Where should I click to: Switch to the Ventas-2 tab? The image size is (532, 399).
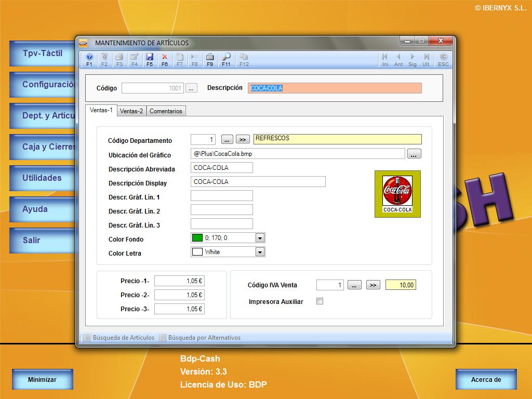tap(131, 111)
